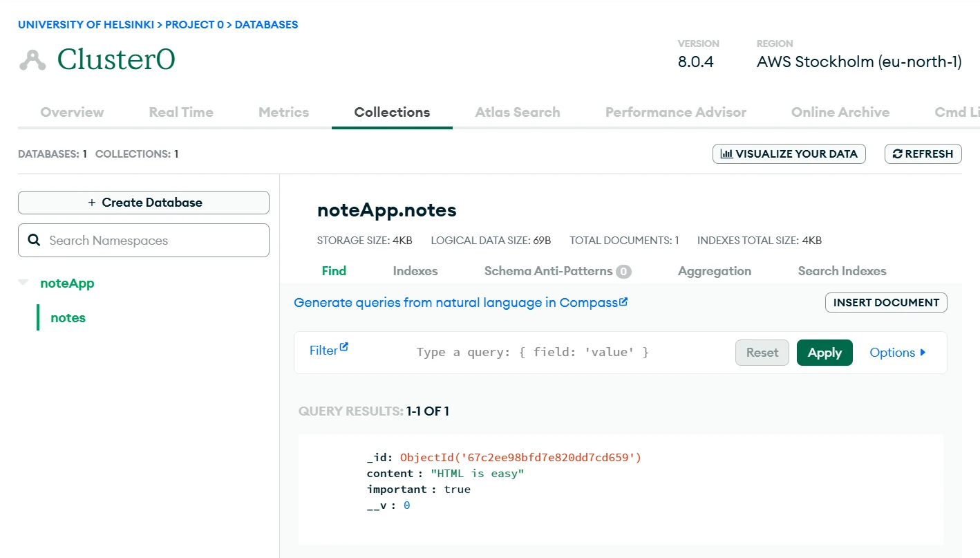
Task: Open the Metrics tab
Action: 283,112
